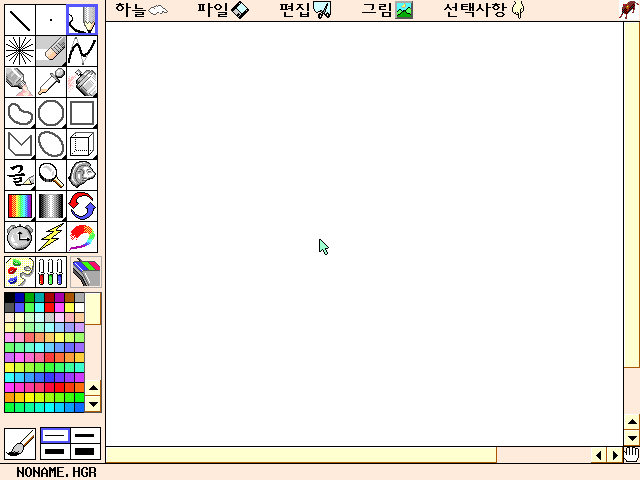Select the grayscale gradient tool

(51, 206)
